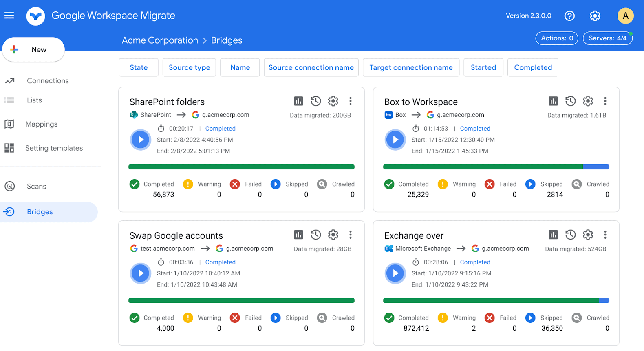
Task: View report chart for Swap Google accounts
Action: [x=299, y=235]
